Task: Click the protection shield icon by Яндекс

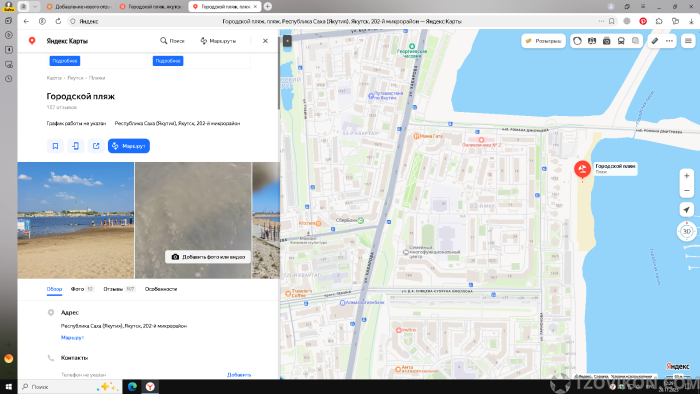Action: tap(73, 21)
